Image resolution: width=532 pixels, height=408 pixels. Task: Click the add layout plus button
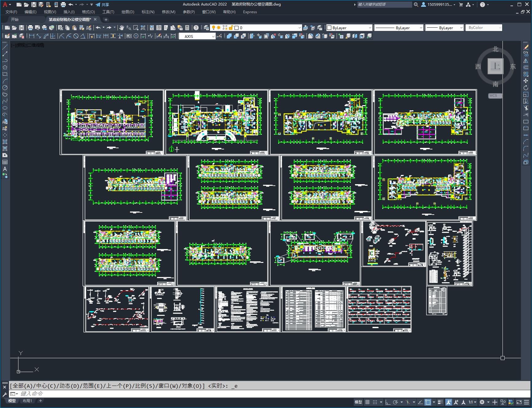click(40, 401)
